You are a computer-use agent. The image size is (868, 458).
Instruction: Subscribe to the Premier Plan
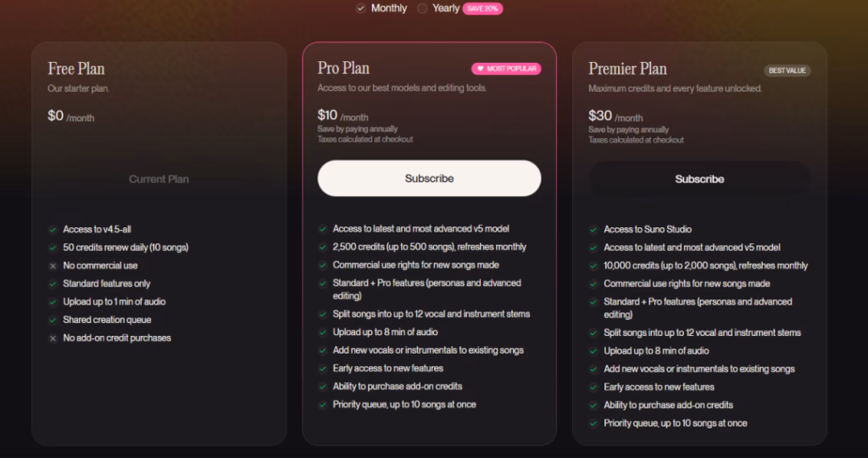[x=699, y=179]
